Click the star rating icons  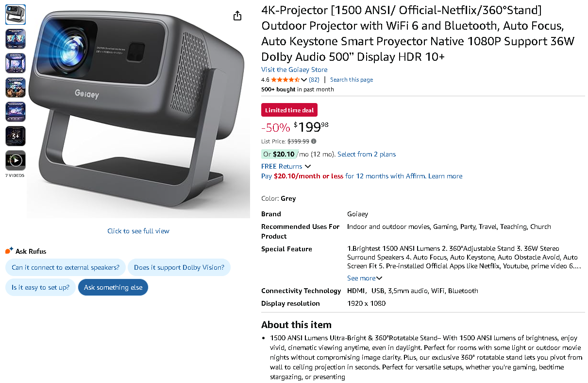click(x=285, y=80)
